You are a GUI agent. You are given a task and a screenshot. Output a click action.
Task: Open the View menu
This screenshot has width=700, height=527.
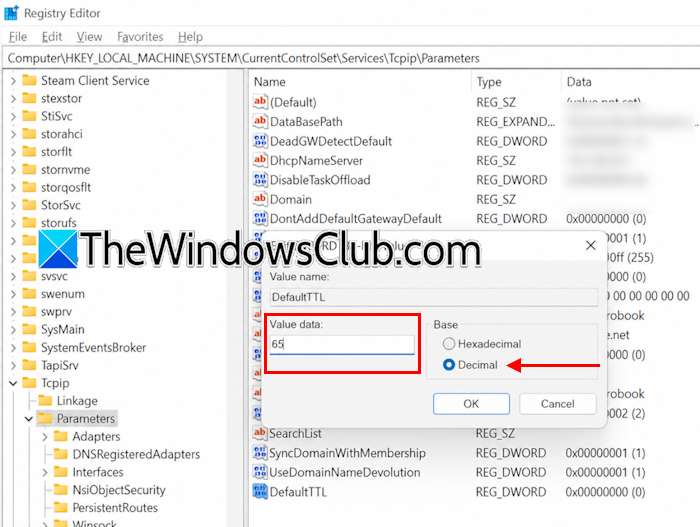[89, 37]
